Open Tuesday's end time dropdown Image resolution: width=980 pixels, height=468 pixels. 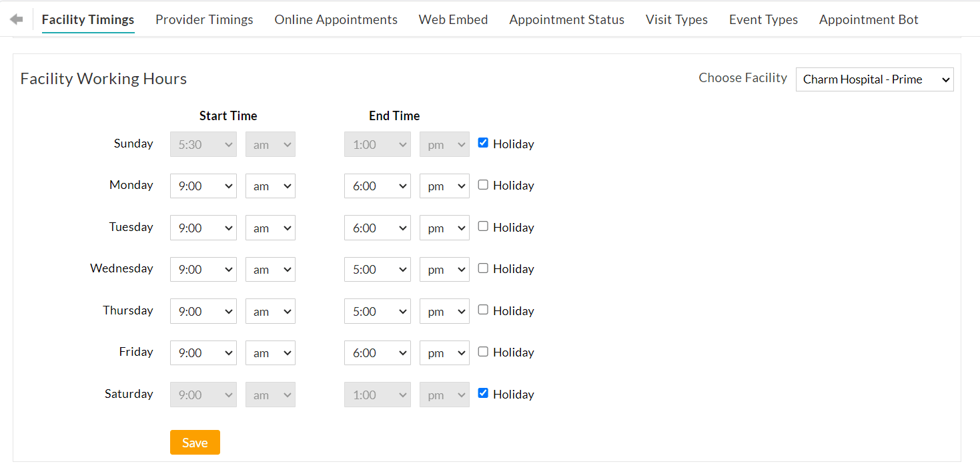coord(377,227)
